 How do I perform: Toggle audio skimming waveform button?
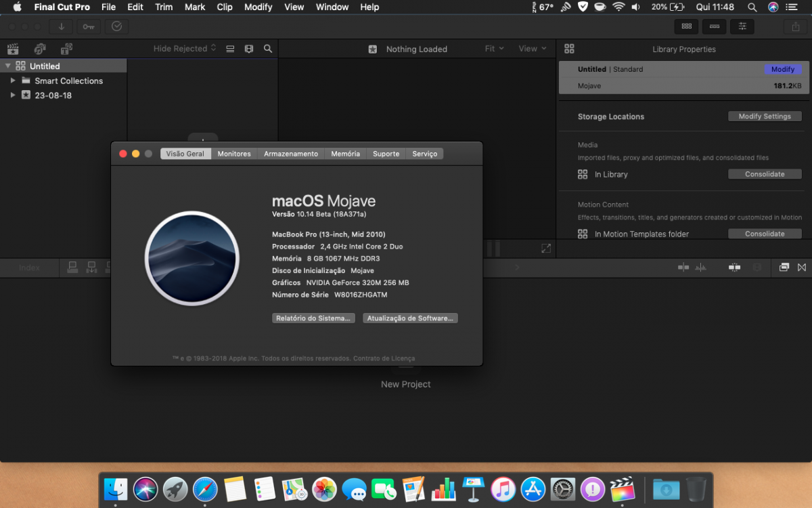point(700,268)
